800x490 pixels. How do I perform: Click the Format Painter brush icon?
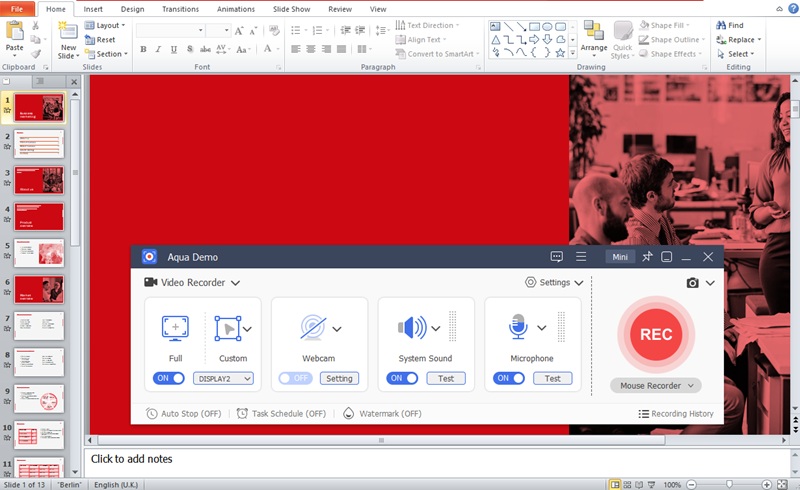(36, 54)
